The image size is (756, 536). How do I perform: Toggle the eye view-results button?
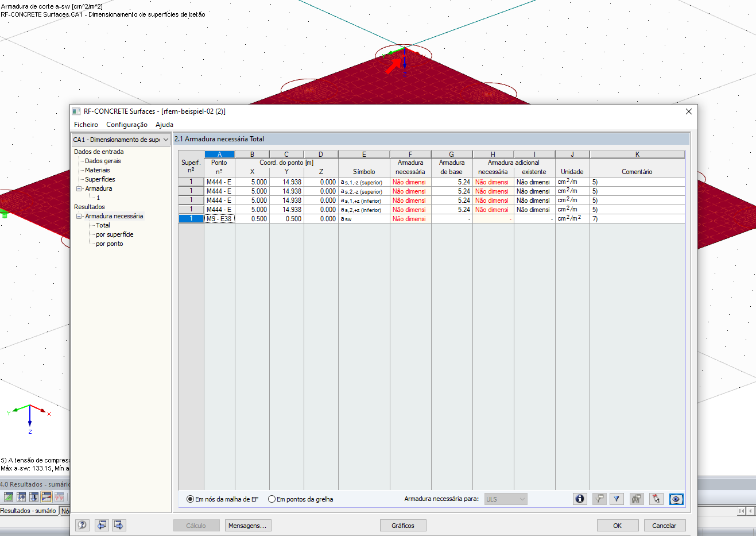point(676,499)
